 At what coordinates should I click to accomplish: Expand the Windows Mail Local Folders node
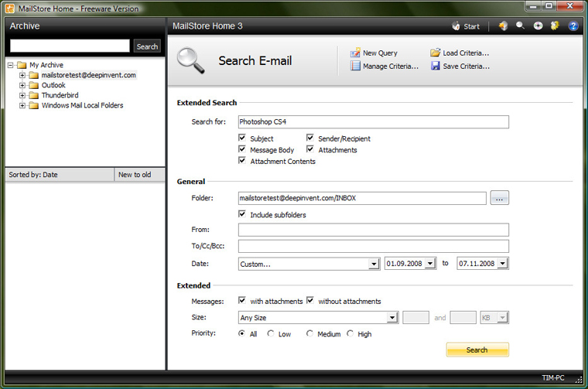point(22,105)
